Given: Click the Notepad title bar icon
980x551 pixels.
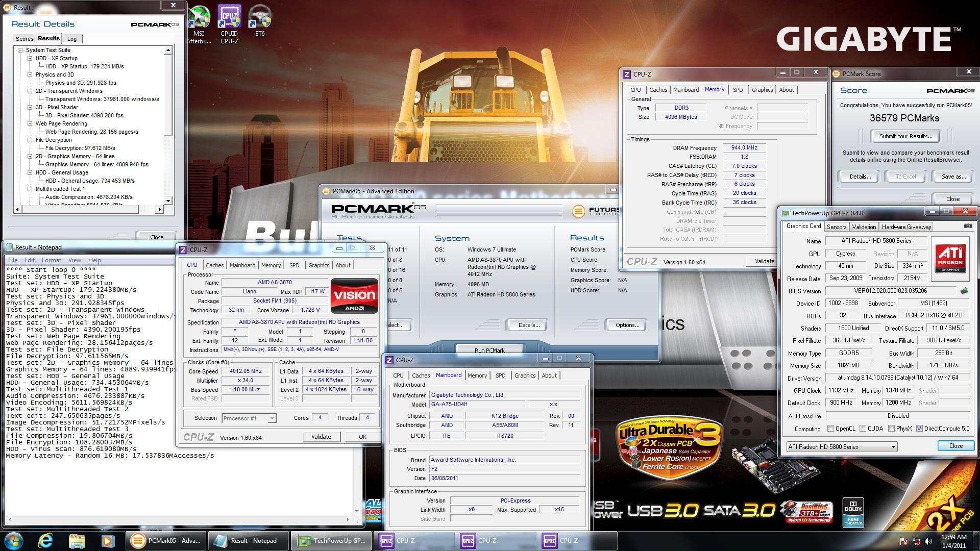Looking at the screenshot, I should coord(9,247).
